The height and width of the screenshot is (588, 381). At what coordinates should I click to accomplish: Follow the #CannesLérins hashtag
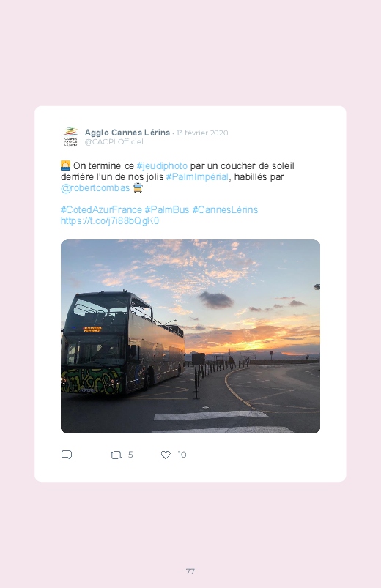click(x=225, y=209)
